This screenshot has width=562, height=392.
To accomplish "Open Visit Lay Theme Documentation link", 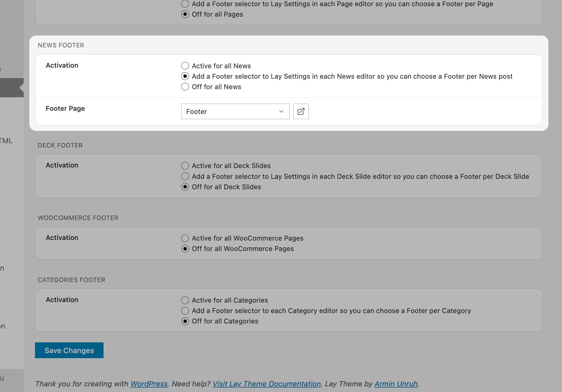I will click(267, 384).
